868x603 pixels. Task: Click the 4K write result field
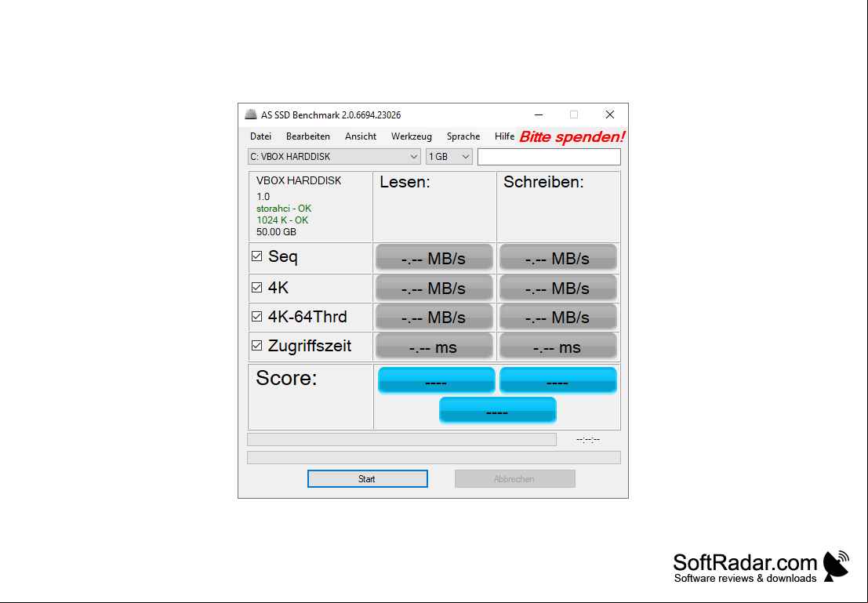point(558,288)
